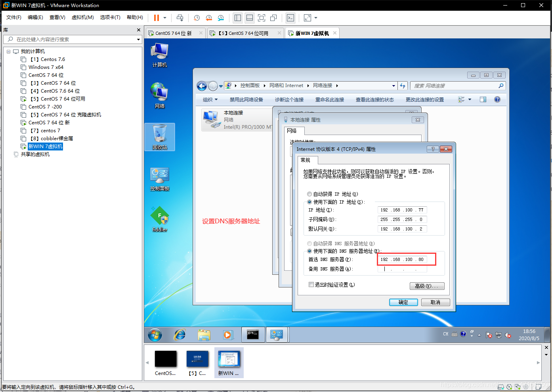This screenshot has height=392, width=552.
Task: Launch Internet Explorer from taskbar
Action: [180, 335]
